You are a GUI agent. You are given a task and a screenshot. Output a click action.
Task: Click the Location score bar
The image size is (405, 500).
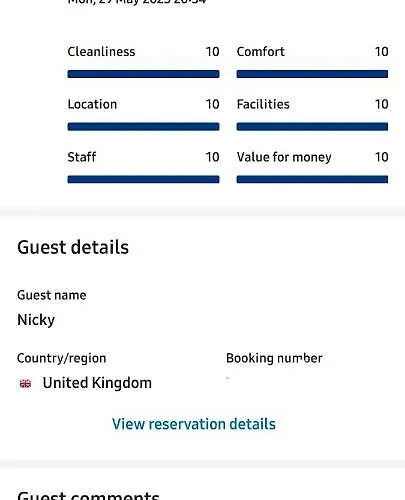pos(143,127)
